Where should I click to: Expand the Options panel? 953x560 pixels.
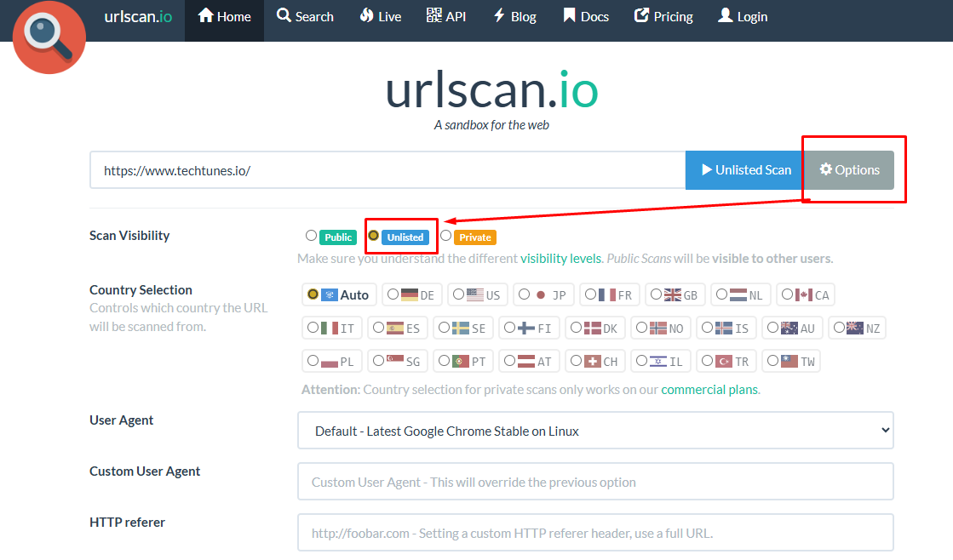click(849, 169)
